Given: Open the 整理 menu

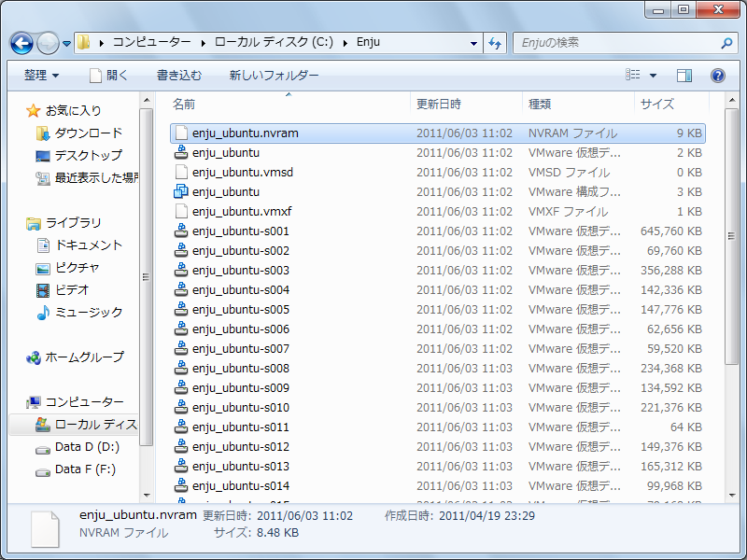Looking at the screenshot, I should tap(41, 76).
